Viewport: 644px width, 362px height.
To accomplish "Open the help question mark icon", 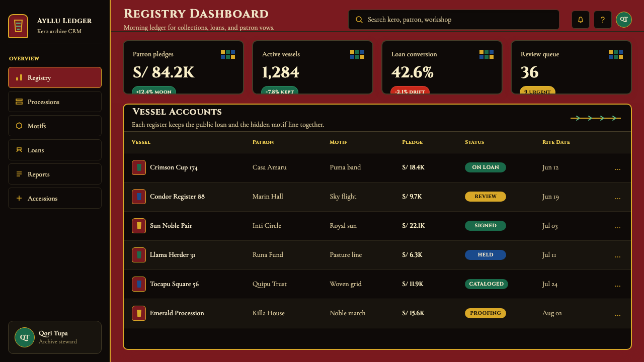I will click(x=603, y=20).
